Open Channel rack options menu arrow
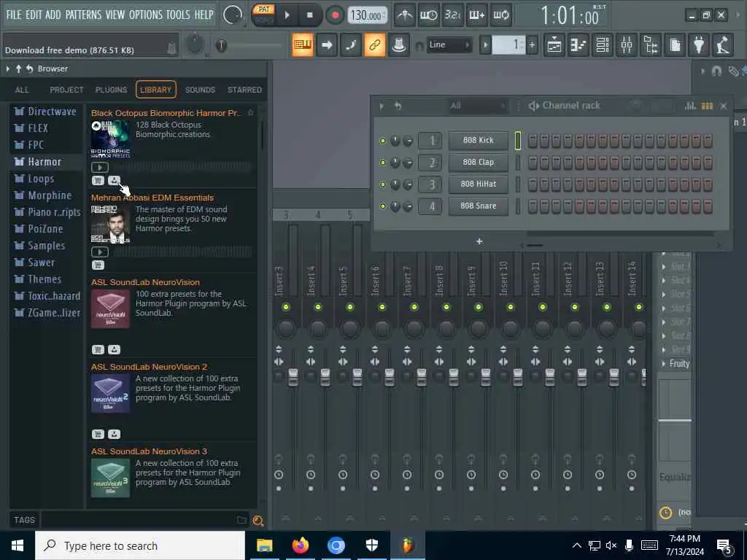 click(382, 106)
